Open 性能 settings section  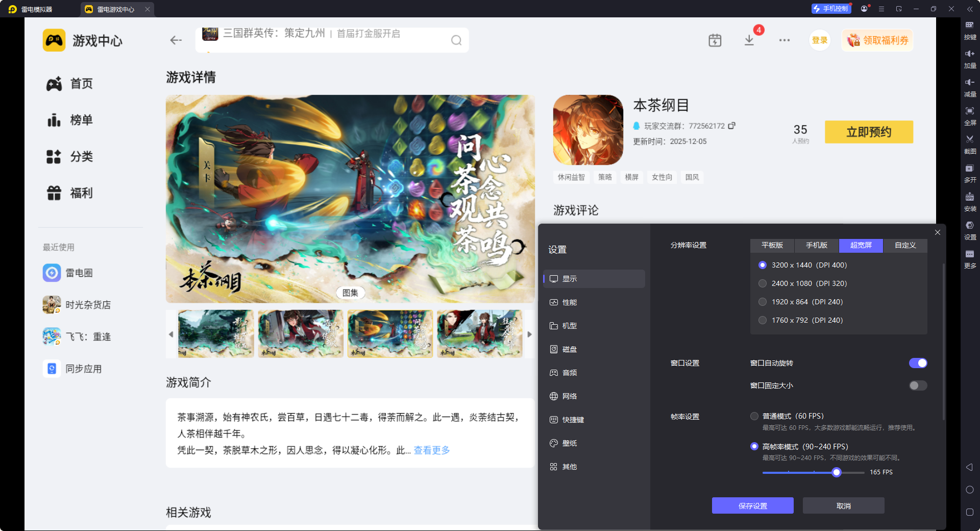click(594, 302)
